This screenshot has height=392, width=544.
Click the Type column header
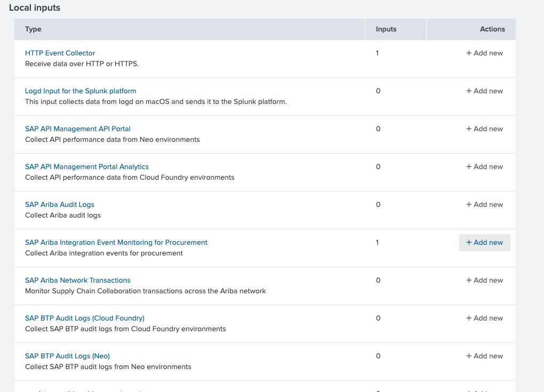pos(33,29)
